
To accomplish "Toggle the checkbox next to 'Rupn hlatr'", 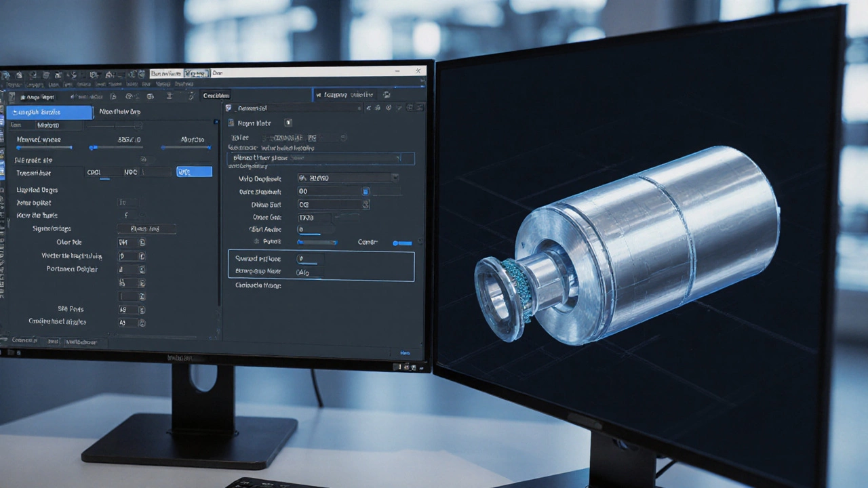I will click(x=288, y=123).
